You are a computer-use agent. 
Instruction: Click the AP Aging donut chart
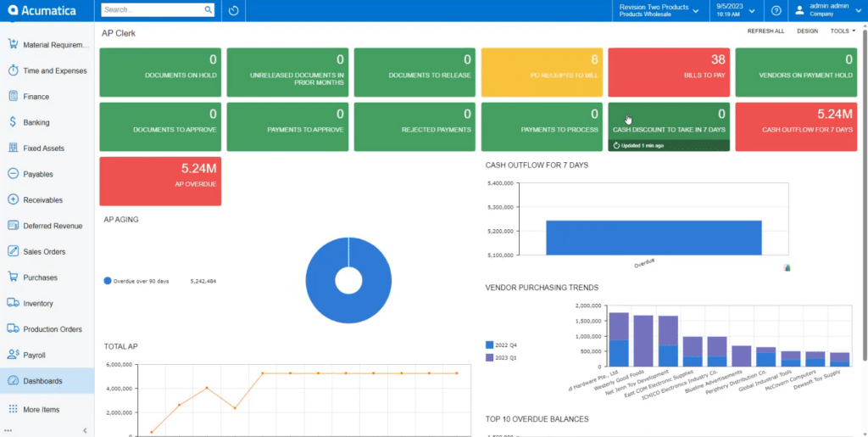coord(348,280)
